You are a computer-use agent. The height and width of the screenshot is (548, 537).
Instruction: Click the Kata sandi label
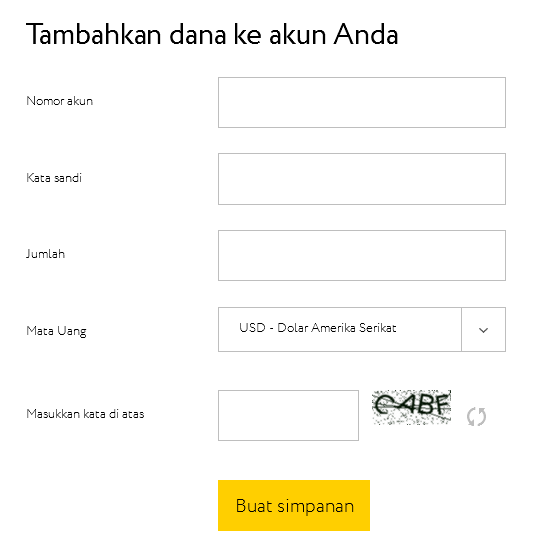(x=54, y=178)
